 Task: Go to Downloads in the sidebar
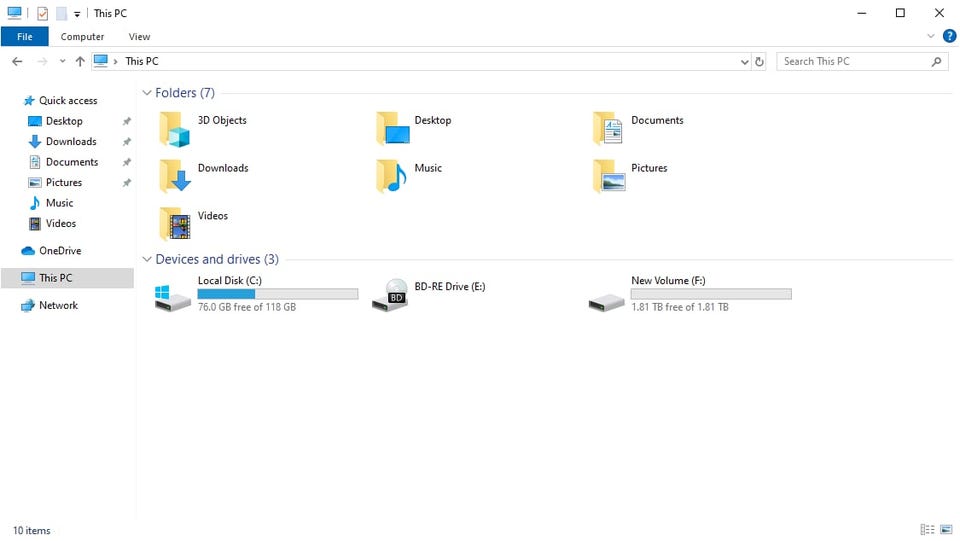tap(71, 141)
